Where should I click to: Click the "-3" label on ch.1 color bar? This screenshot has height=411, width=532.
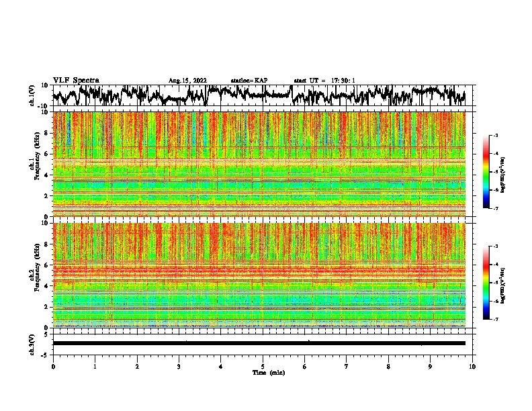pos(496,135)
